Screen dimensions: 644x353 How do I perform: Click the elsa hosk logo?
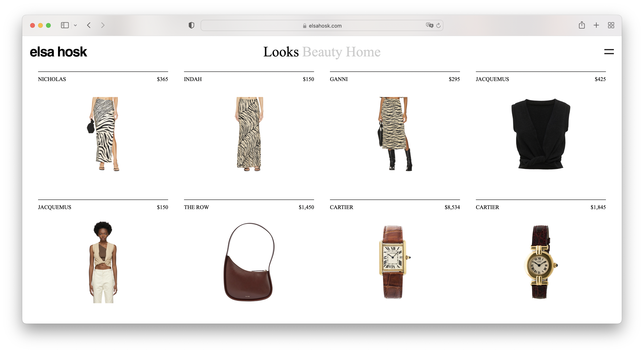click(x=58, y=52)
